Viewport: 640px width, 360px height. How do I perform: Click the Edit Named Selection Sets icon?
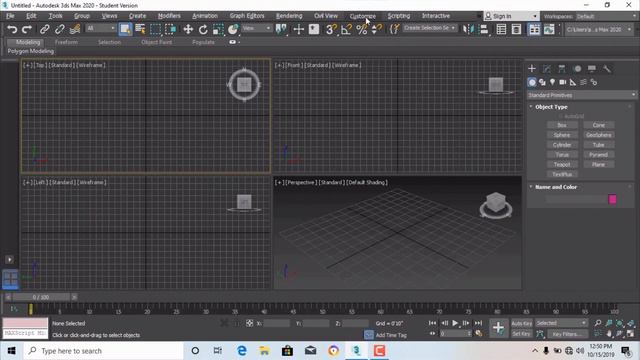click(x=394, y=29)
